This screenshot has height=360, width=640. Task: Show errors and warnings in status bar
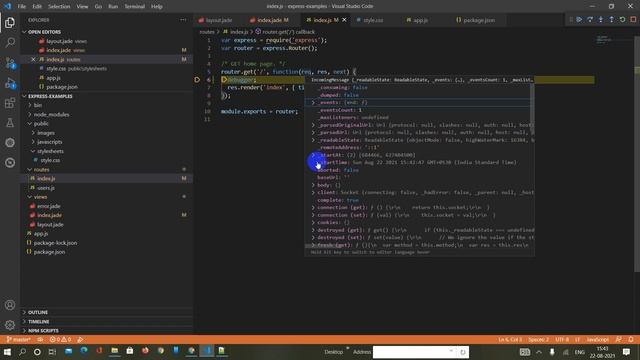[60, 339]
